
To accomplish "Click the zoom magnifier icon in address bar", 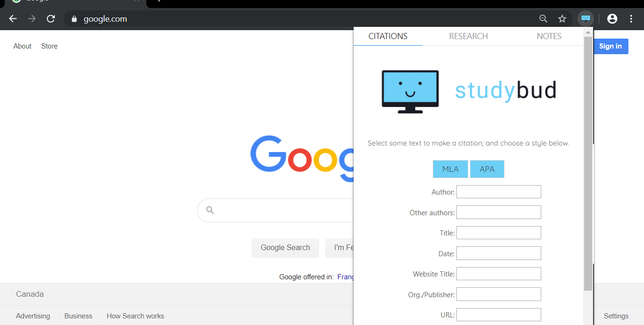I will click(543, 19).
